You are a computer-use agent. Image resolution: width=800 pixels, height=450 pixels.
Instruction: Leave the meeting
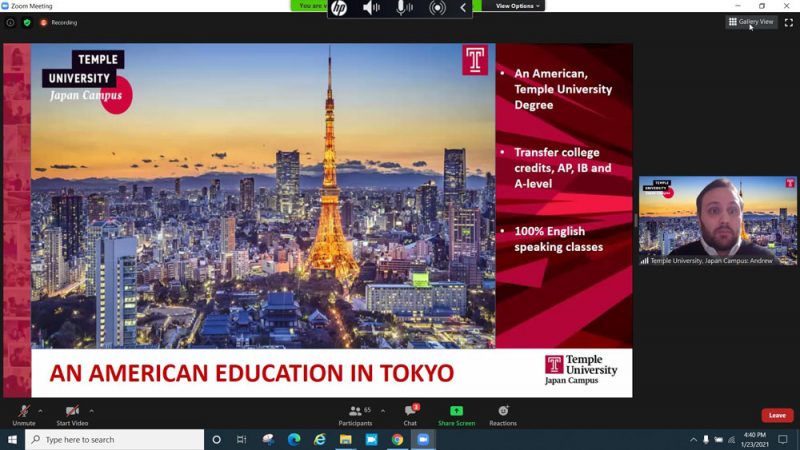coord(777,415)
